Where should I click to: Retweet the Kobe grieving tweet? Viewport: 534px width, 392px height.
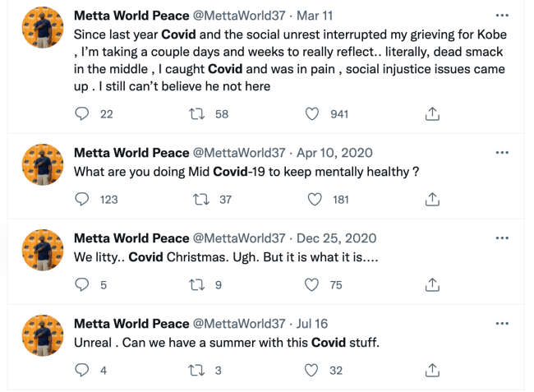(197, 115)
